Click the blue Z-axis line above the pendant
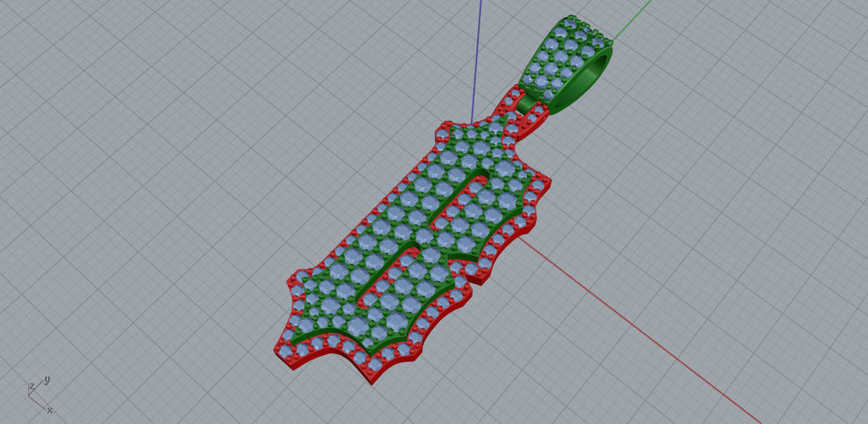Screen dimensions: 868x424 pyautogui.click(x=476, y=61)
